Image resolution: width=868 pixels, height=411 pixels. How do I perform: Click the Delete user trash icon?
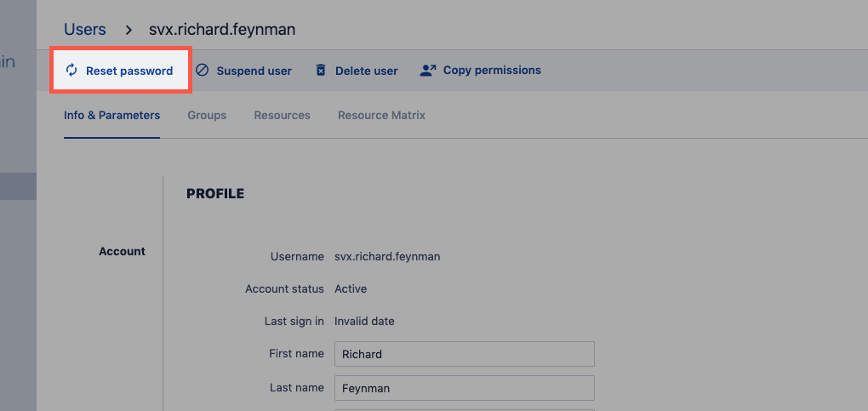tap(321, 71)
